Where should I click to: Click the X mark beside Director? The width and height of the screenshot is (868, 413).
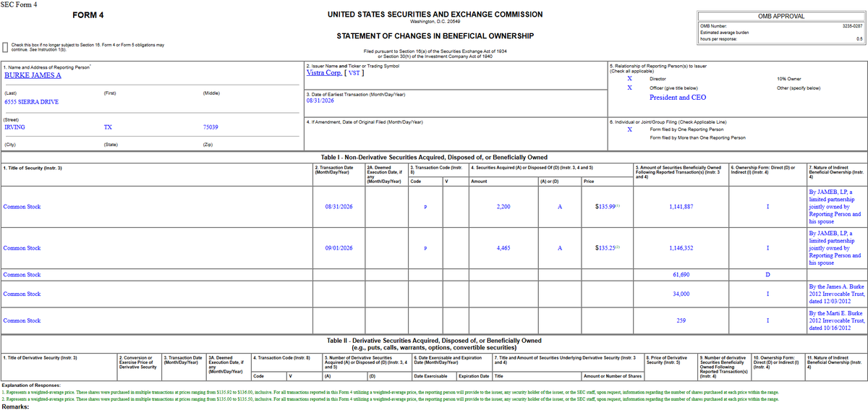(x=631, y=78)
